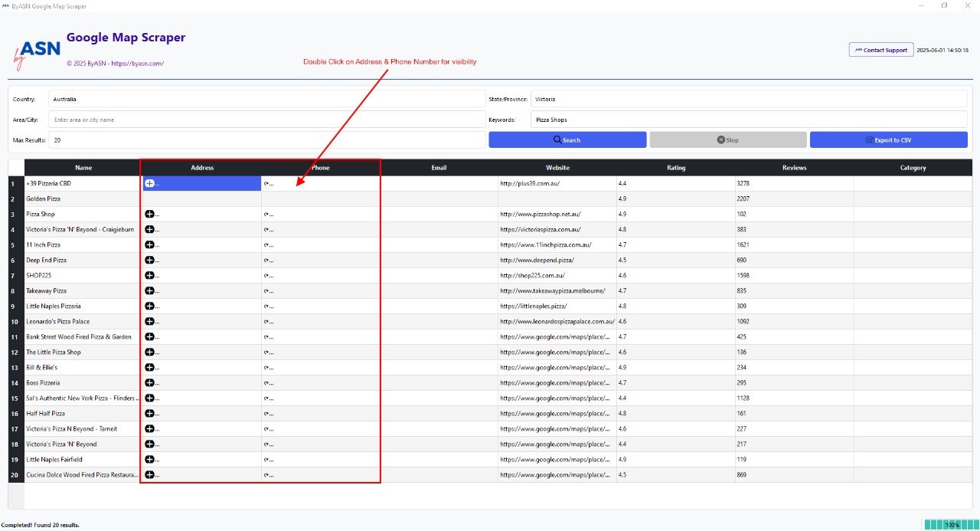
Task: Click the status message Completed! Found 20 results.
Action: tap(40, 526)
